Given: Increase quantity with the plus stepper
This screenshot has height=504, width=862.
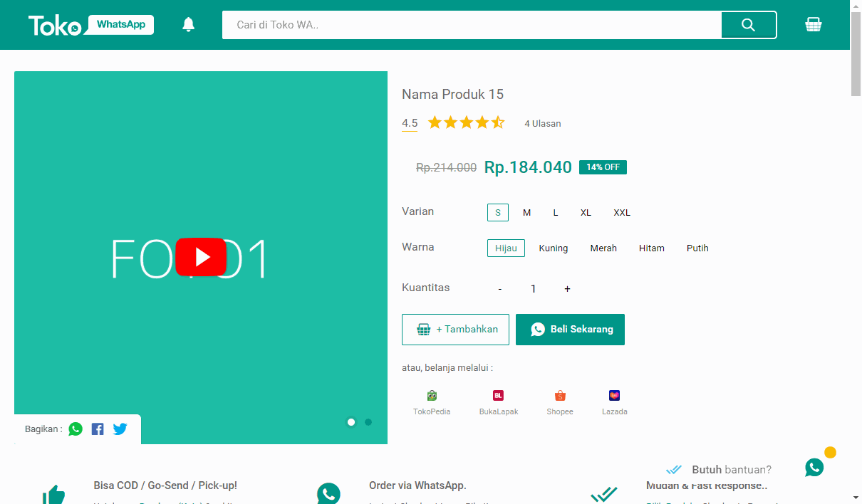Looking at the screenshot, I should [x=567, y=288].
